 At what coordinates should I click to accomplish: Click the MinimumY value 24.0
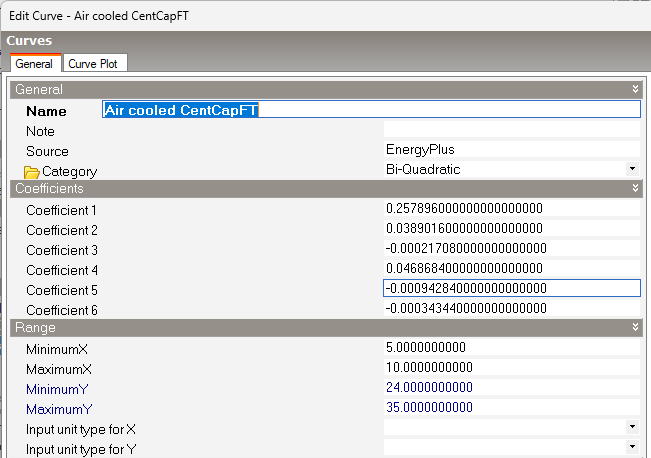(x=510, y=388)
